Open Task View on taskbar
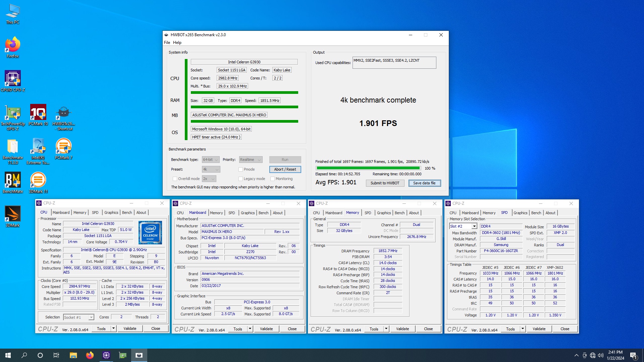 point(56,355)
